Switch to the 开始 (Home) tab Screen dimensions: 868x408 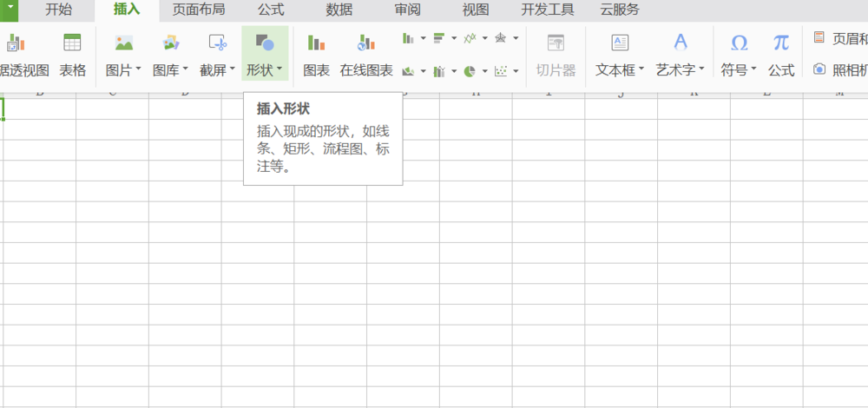click(x=59, y=10)
